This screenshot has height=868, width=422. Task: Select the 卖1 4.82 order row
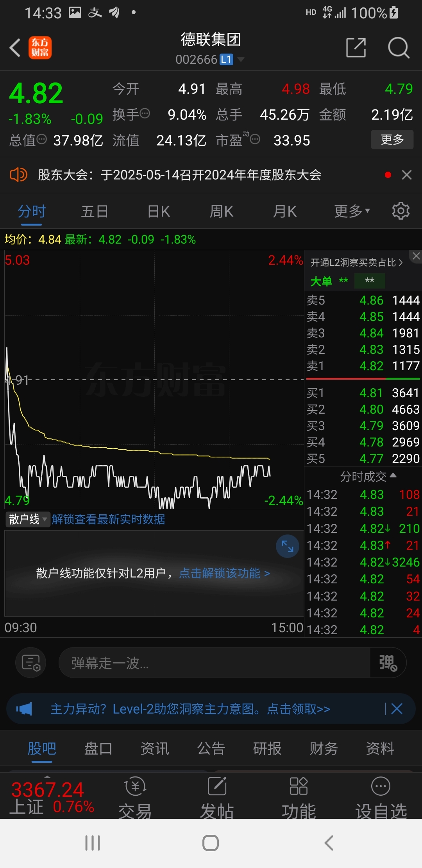[363, 366]
